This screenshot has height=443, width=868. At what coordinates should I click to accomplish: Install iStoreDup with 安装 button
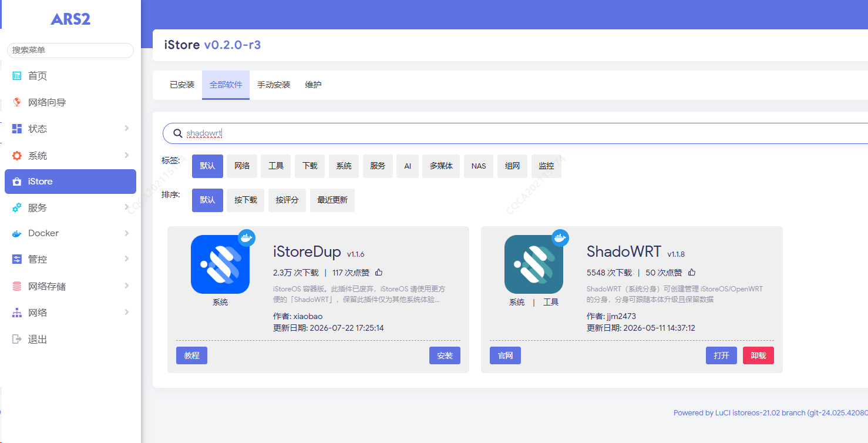click(x=445, y=355)
